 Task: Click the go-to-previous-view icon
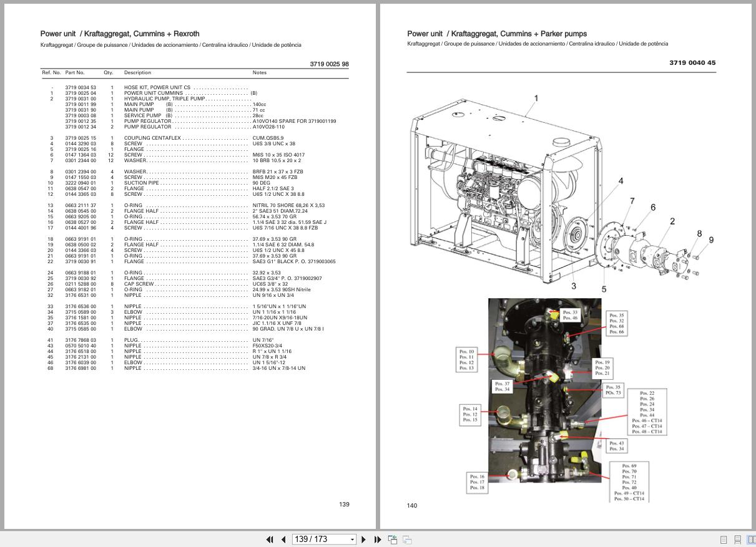pos(393,540)
